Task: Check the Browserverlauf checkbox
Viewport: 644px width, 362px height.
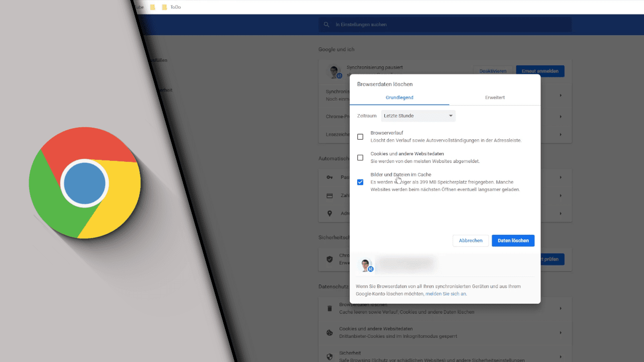Action: pyautogui.click(x=360, y=137)
